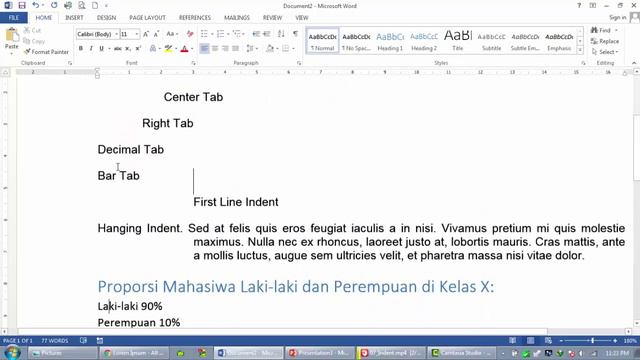This screenshot has width=640, height=360.
Task: Switch to the REFERENCES tab
Action: (195, 18)
